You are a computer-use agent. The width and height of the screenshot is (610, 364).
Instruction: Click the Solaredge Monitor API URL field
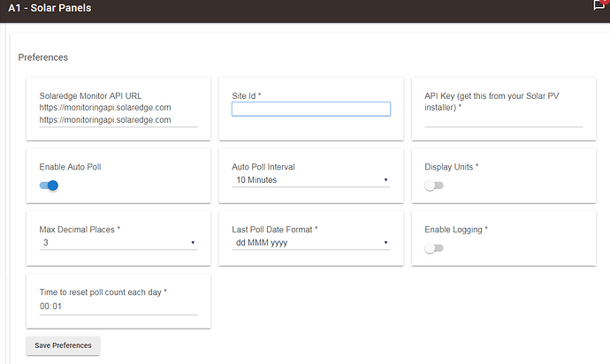[118, 120]
